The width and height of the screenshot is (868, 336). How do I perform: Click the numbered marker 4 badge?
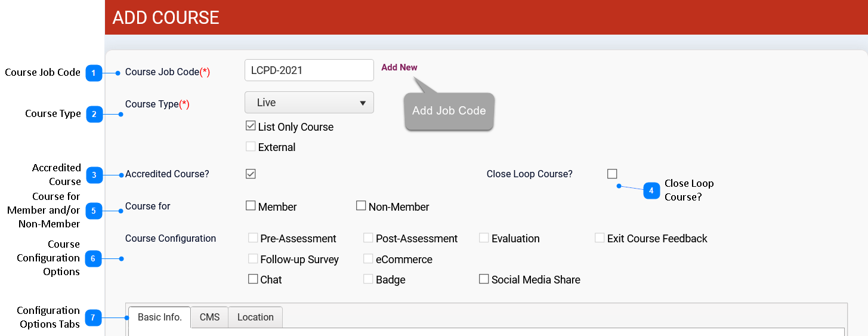651,190
